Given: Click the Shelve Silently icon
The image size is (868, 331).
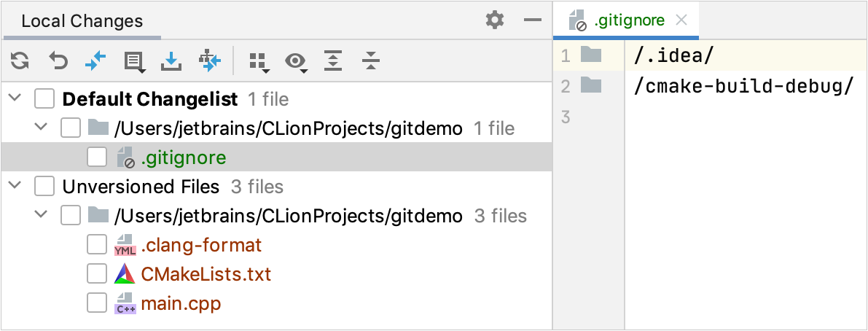Looking at the screenshot, I should click(x=171, y=62).
